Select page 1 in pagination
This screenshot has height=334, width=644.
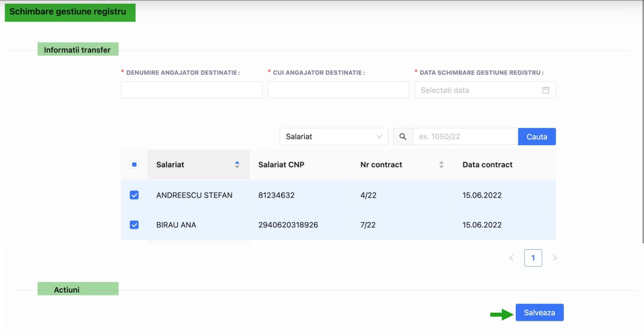coord(533,258)
